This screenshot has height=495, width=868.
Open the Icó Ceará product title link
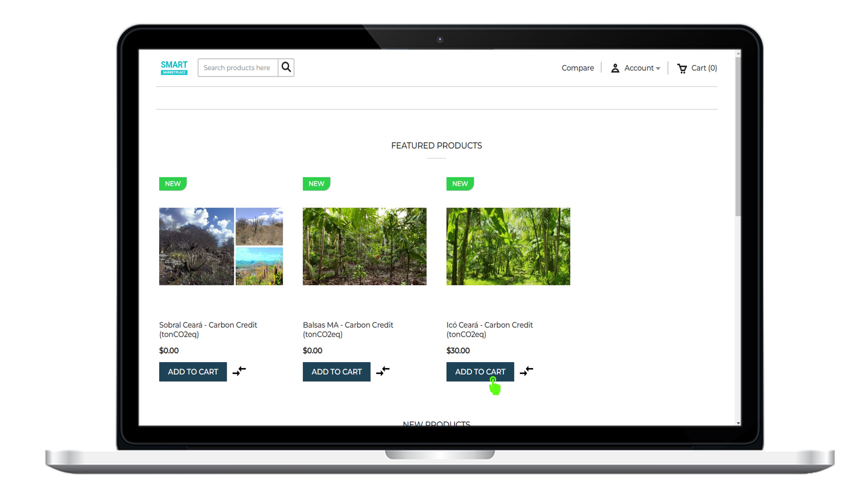(490, 325)
